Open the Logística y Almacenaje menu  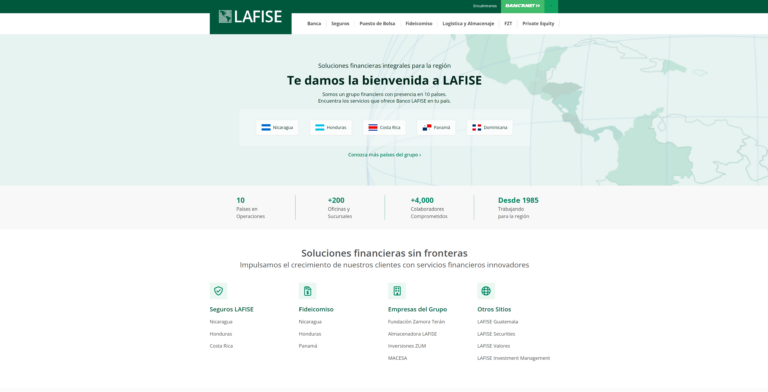[468, 24]
